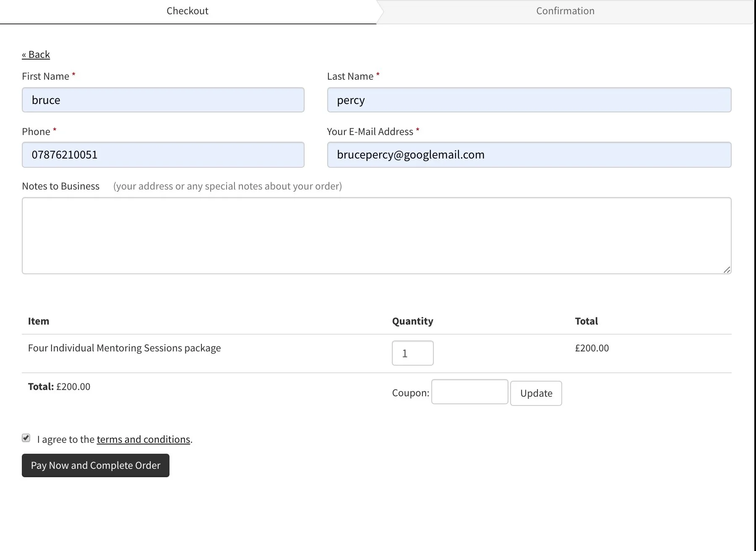This screenshot has width=756, height=551.
Task: Click into the E-Mail Address field
Action: click(x=529, y=155)
